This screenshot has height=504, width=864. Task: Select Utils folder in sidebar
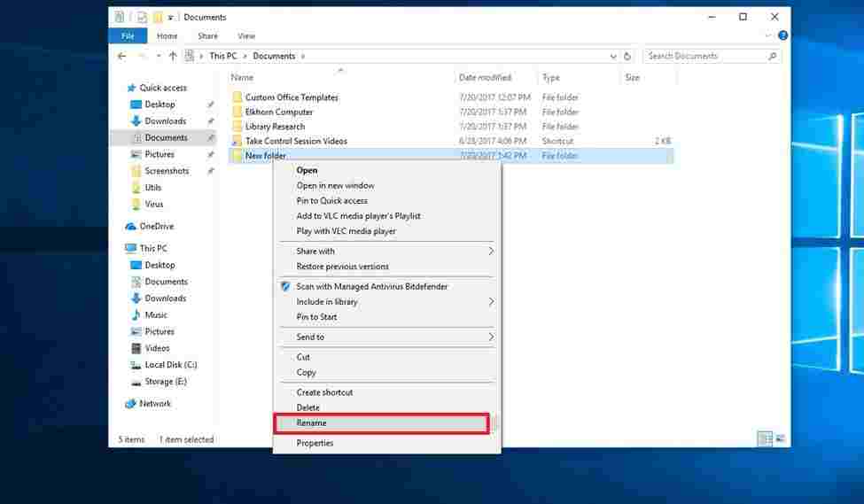[152, 187]
